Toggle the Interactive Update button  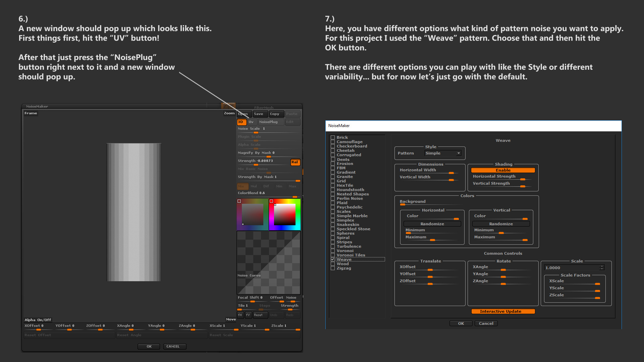click(503, 311)
